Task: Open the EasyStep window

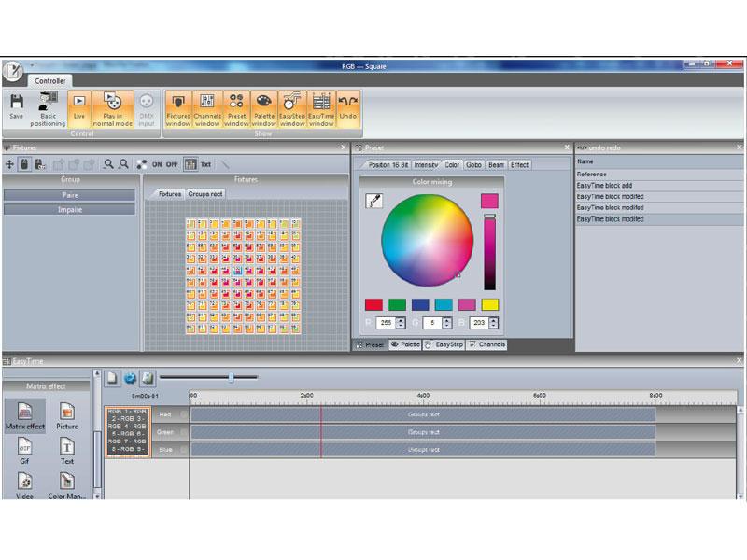Action: 292,108
